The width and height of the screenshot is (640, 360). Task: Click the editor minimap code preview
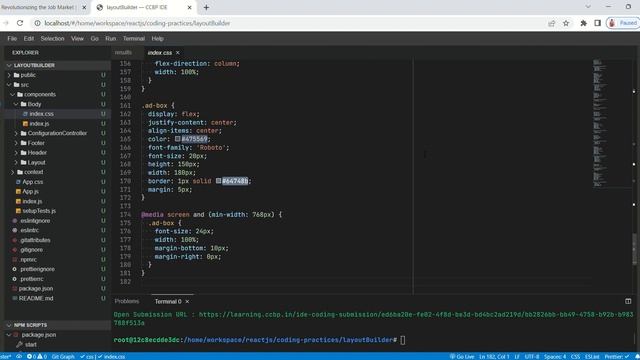(600, 123)
